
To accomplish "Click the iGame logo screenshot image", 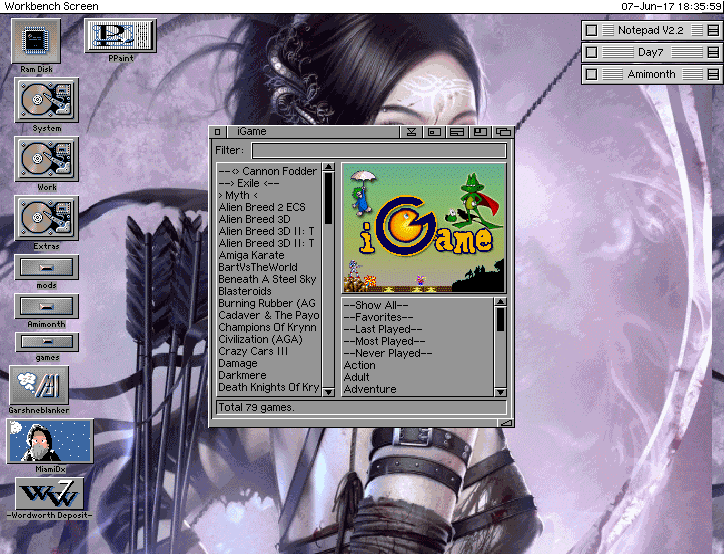I will 424,228.
